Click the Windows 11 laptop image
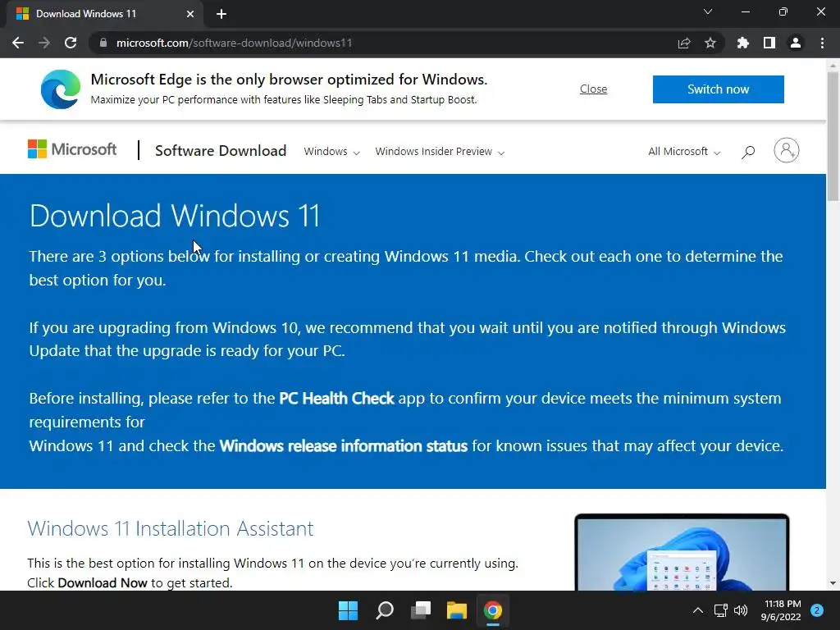Image resolution: width=840 pixels, height=630 pixels. click(682, 552)
